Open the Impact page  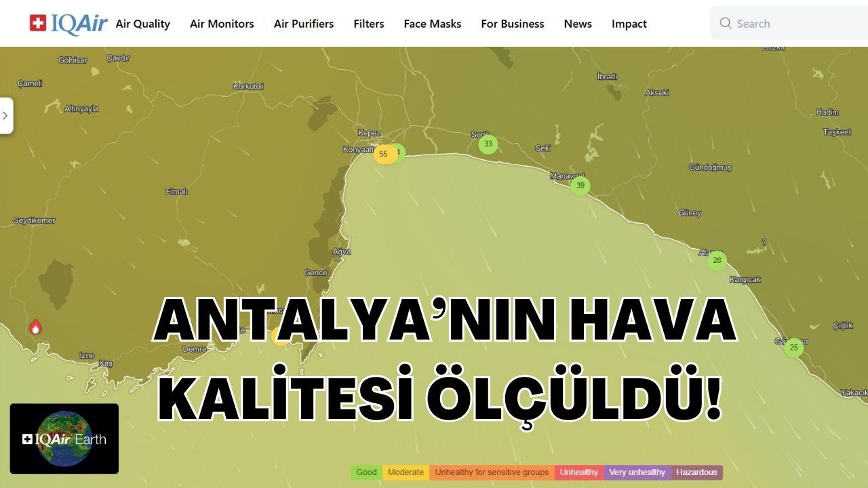point(629,24)
